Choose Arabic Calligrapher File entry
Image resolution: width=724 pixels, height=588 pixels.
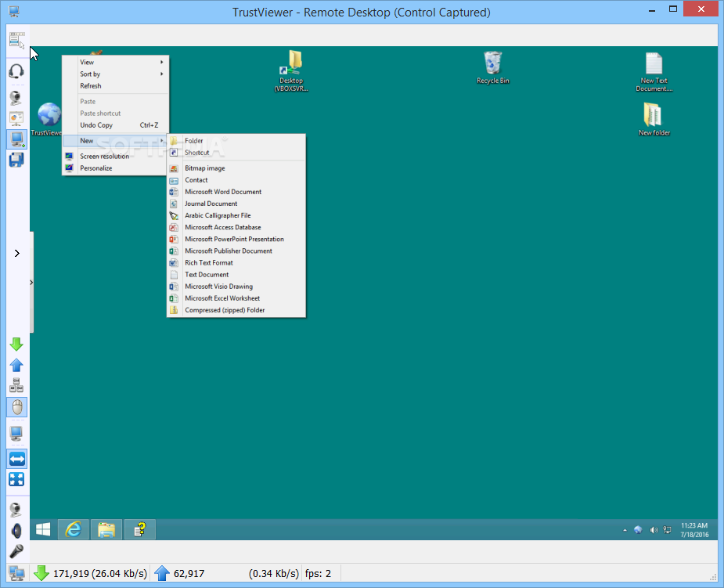pos(236,215)
